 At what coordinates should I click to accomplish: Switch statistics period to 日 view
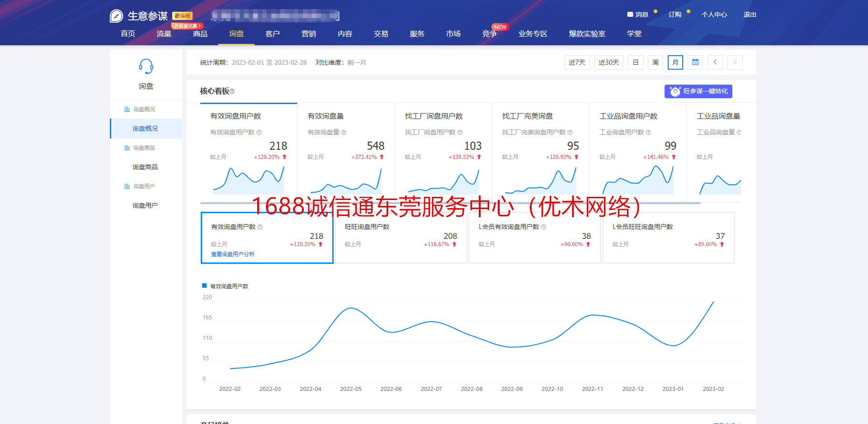tap(636, 62)
